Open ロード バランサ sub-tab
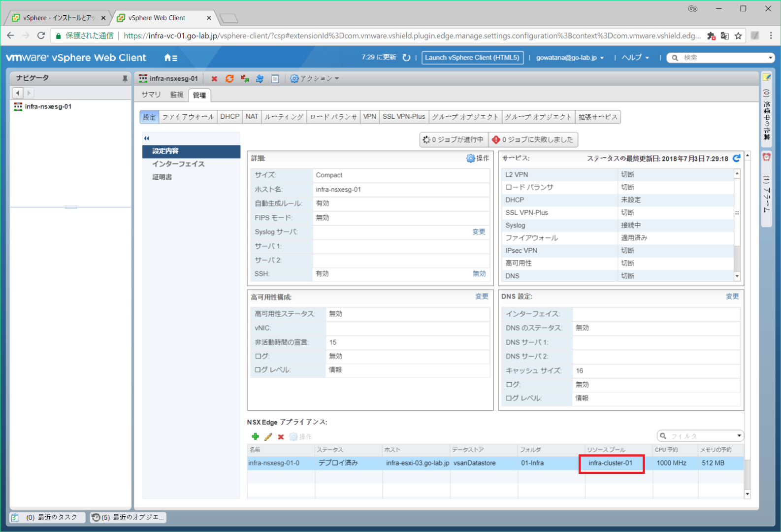The image size is (781, 532). pyautogui.click(x=333, y=117)
